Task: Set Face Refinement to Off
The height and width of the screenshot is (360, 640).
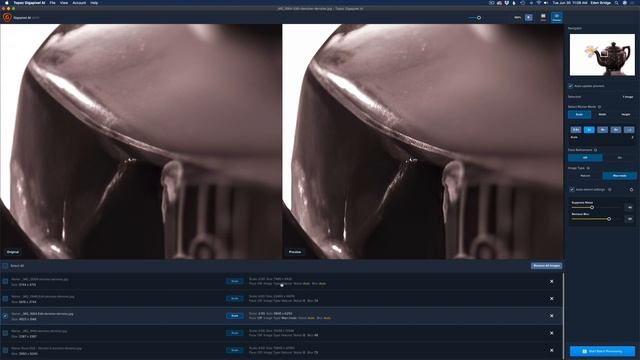Action: [x=585, y=158]
